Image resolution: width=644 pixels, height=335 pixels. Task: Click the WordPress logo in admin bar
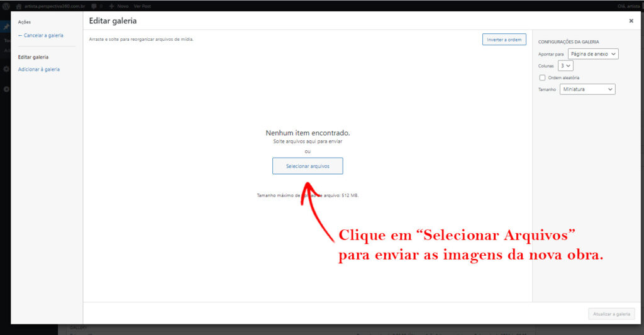click(x=6, y=6)
